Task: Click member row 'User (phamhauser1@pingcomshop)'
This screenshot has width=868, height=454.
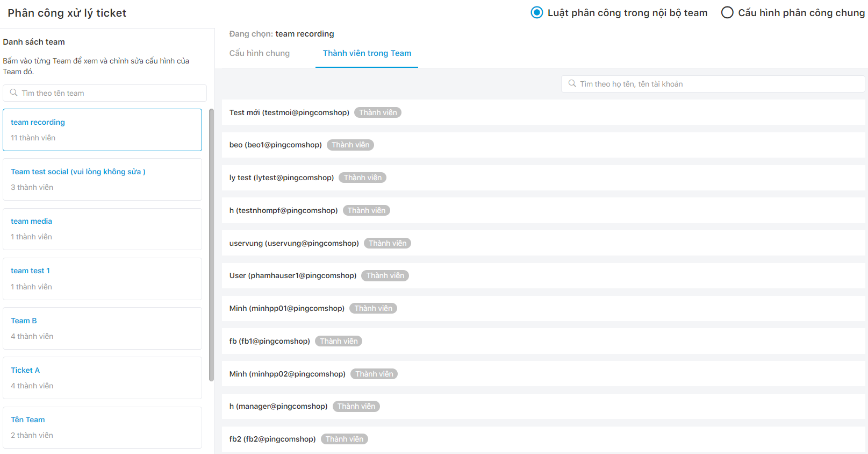Action: 543,275
